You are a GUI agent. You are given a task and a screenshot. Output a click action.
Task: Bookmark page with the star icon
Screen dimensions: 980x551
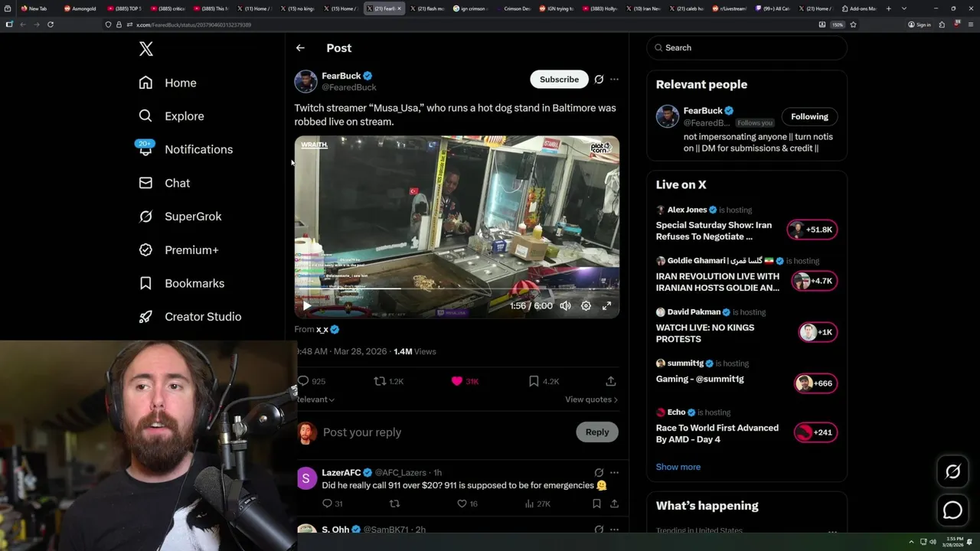point(853,24)
